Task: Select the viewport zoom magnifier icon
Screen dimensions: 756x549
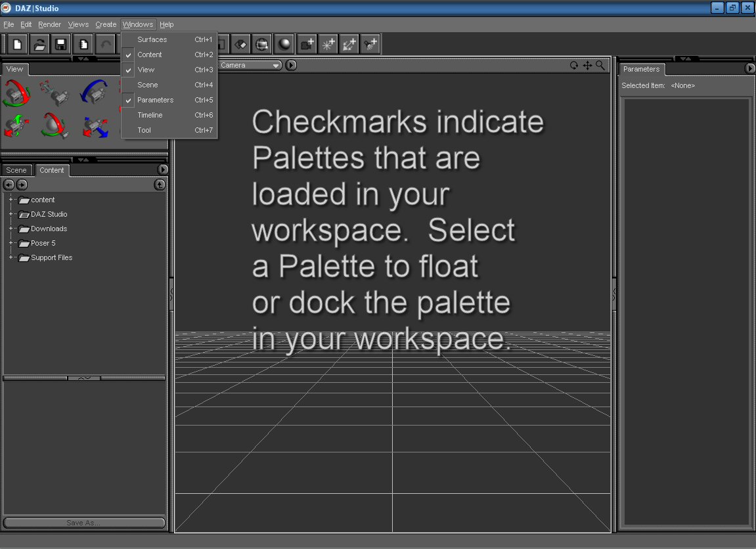Action: point(600,66)
